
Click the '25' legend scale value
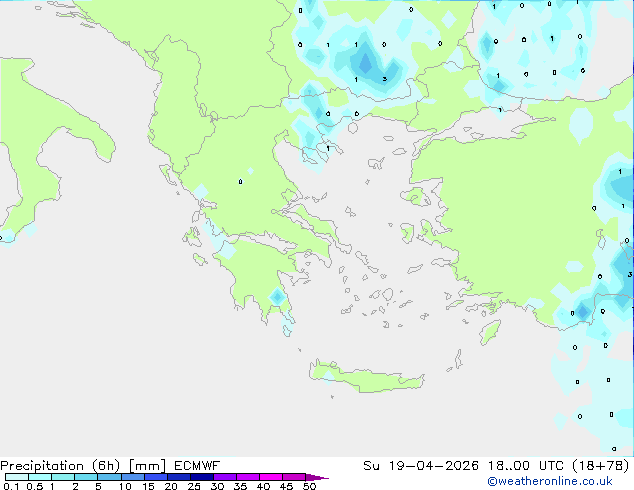click(x=194, y=486)
